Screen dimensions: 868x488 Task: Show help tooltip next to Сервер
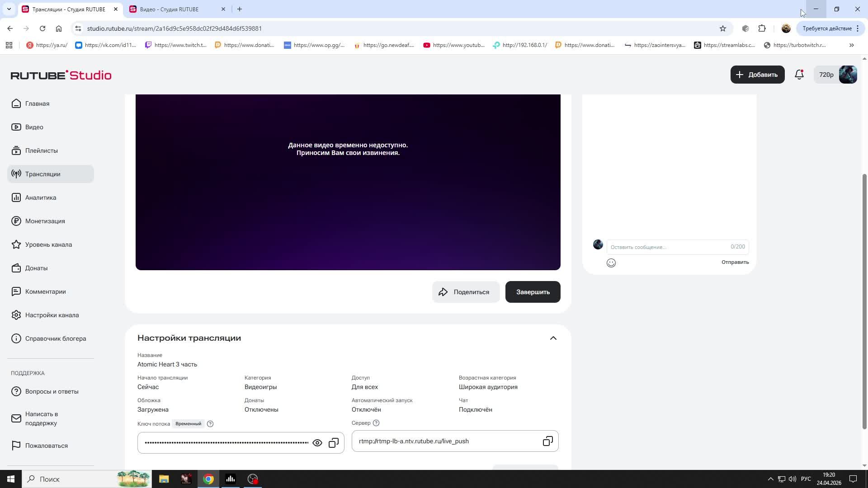point(376,423)
